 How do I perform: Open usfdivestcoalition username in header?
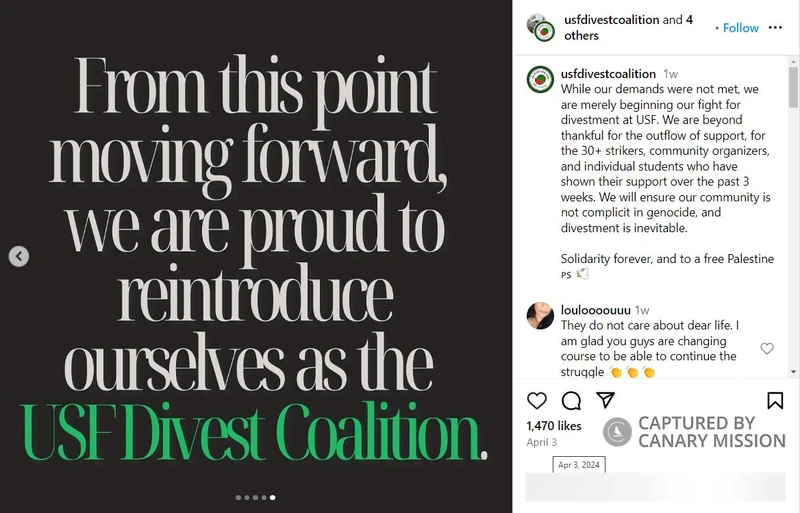click(x=609, y=20)
